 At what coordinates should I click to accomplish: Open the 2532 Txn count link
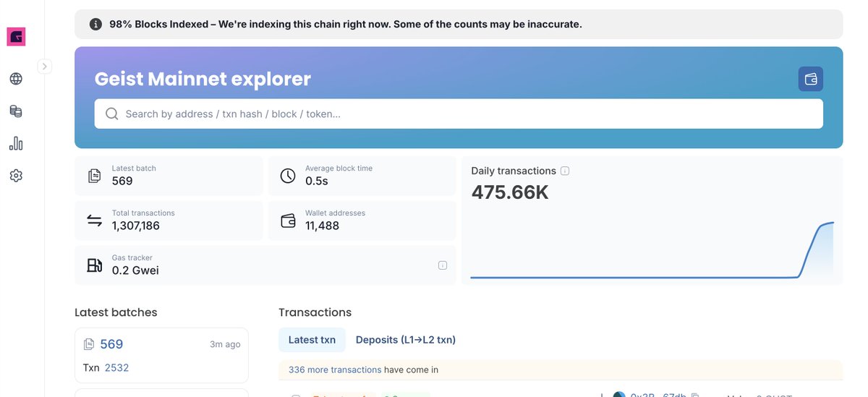point(116,367)
